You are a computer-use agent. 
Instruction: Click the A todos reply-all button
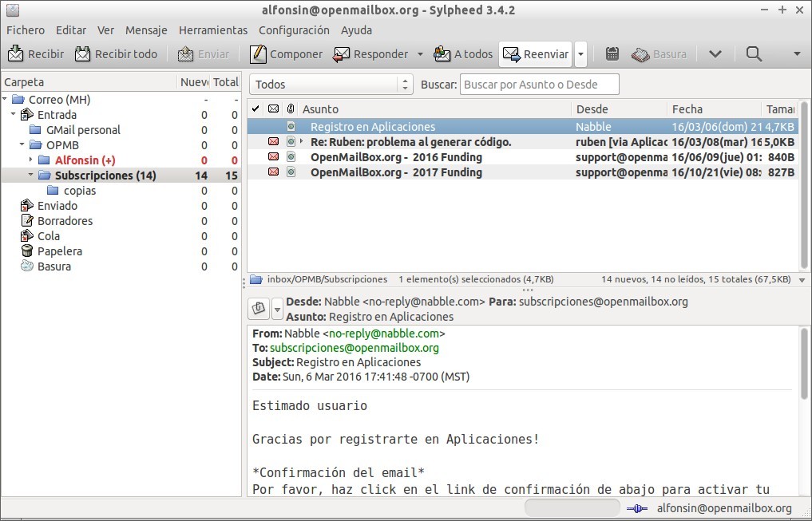point(463,54)
